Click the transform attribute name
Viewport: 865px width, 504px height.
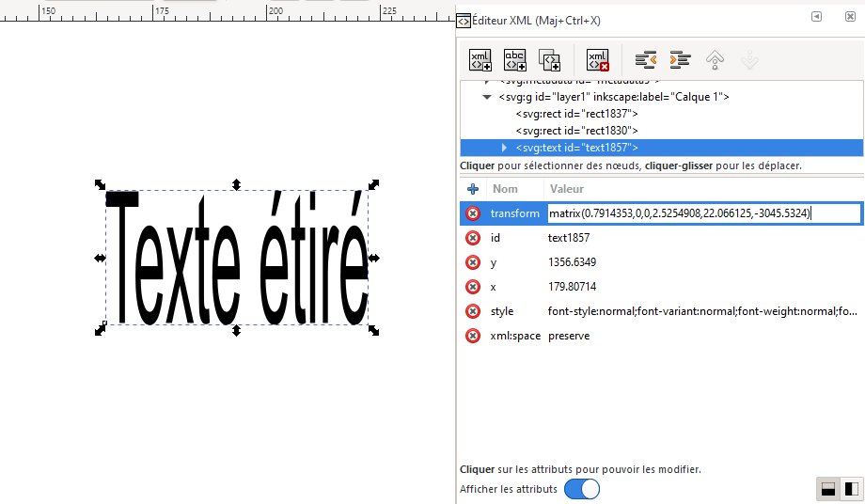click(514, 213)
